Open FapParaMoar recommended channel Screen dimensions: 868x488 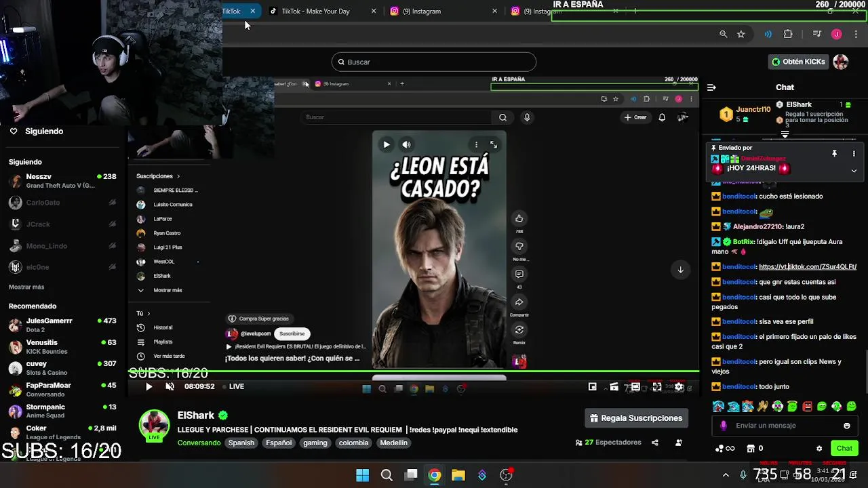tap(63, 390)
